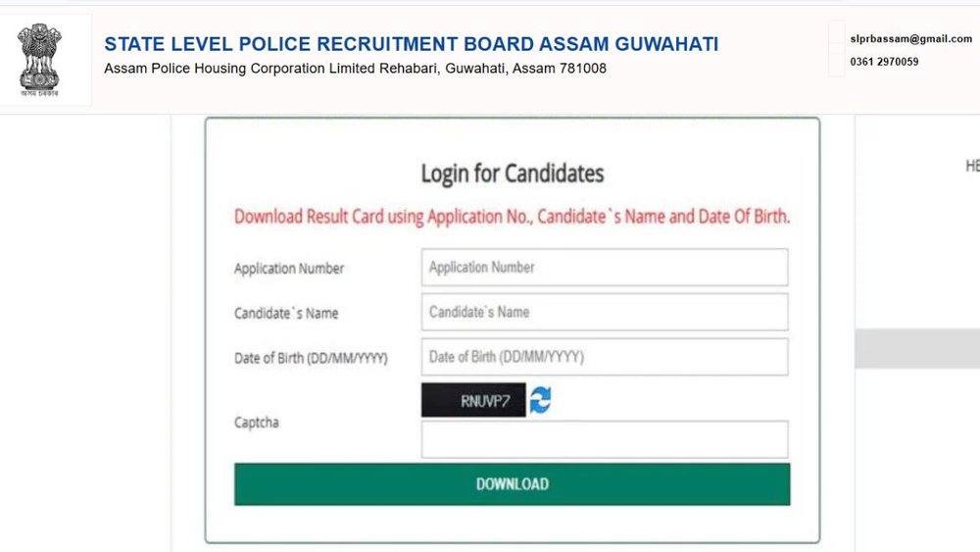Click the RNUVP7 captcha image
The width and height of the screenshot is (980, 552).
tap(473, 400)
